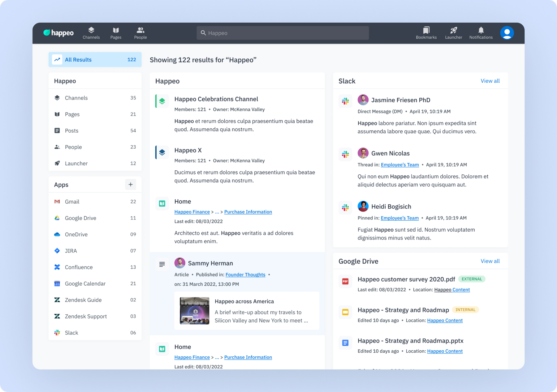This screenshot has width=557, height=392.
Task: Select the Confluence app filter
Action: point(95,267)
